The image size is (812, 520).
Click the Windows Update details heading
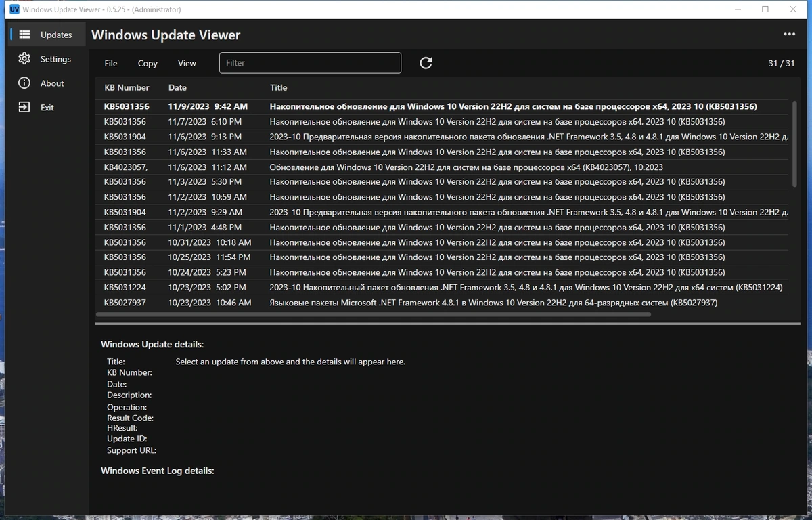click(152, 345)
